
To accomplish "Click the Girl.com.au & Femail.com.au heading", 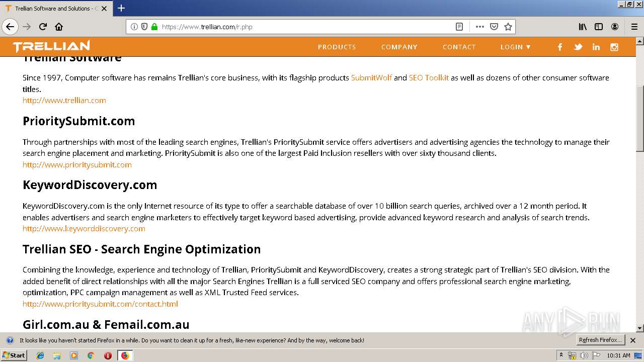I will (x=106, y=325).
